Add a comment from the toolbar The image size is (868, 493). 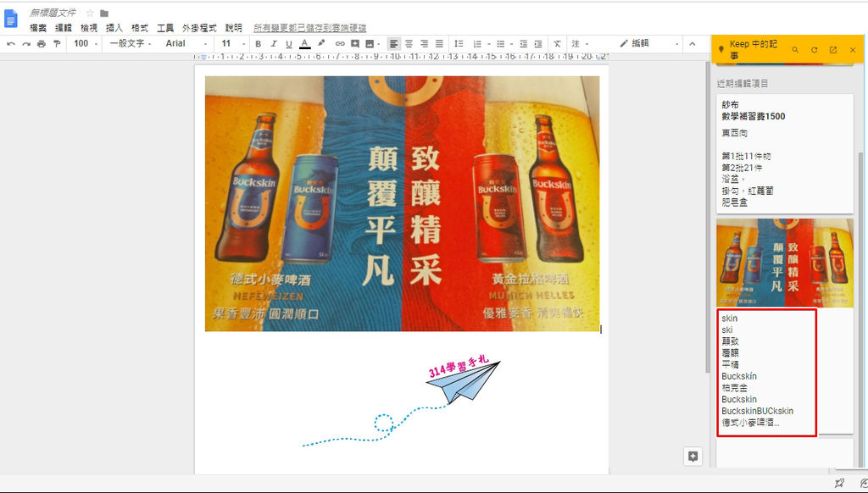click(355, 44)
